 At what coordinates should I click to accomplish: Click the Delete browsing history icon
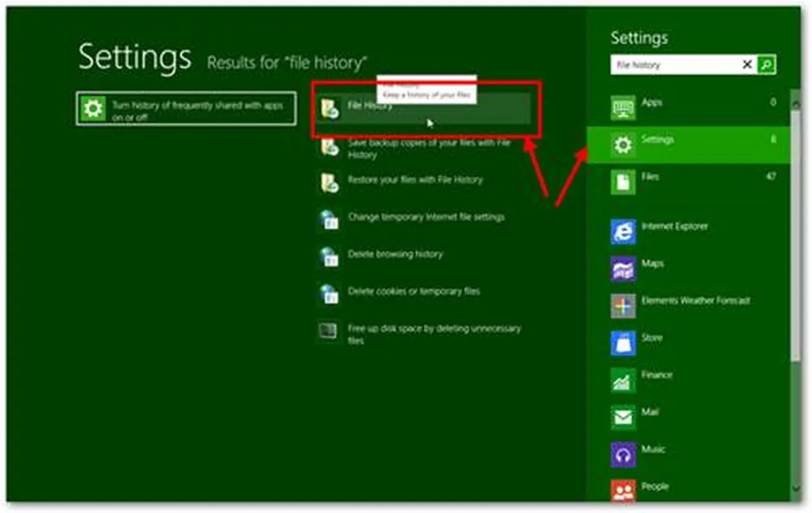pos(329,257)
